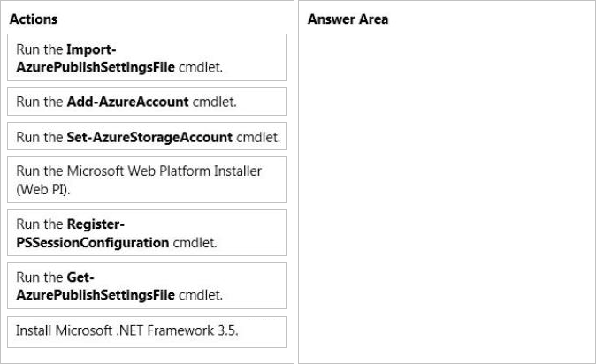Image resolution: width=596 pixels, height=364 pixels.
Task: Choose the Install Microsoft .NET Framework 3.5 action
Action: [147, 331]
